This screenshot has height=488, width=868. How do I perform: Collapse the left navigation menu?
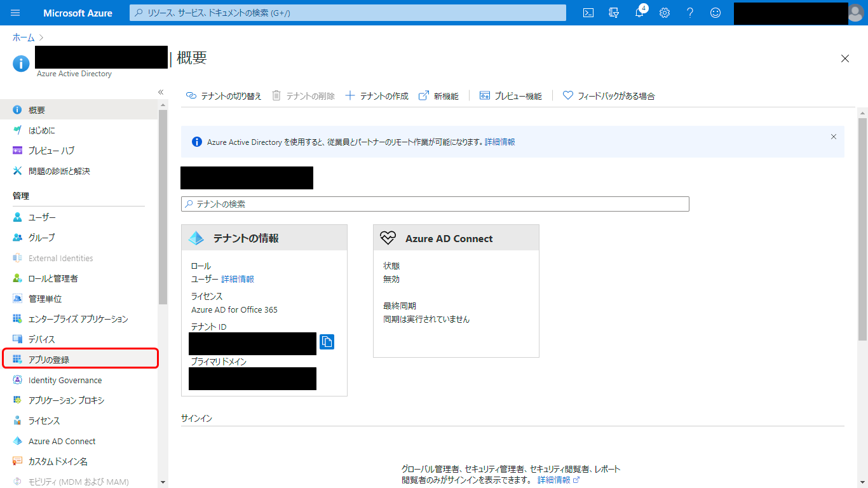point(161,92)
